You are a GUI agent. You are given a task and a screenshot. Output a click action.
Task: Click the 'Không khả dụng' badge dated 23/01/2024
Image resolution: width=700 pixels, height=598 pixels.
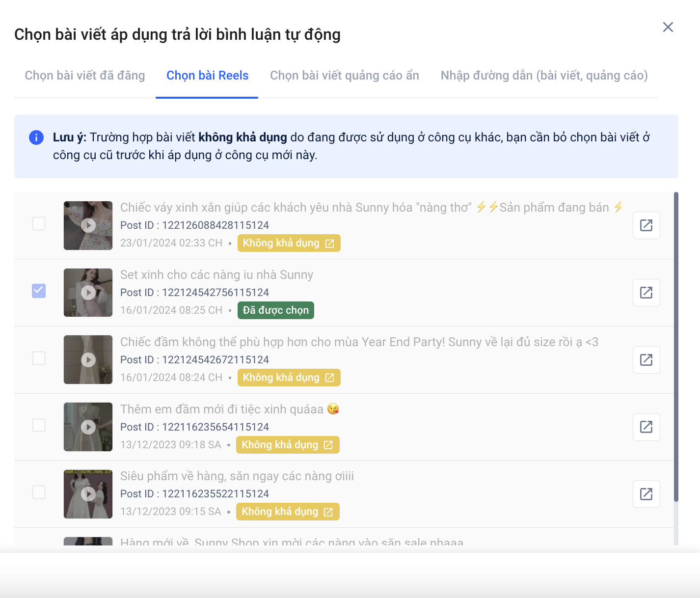[x=289, y=243]
